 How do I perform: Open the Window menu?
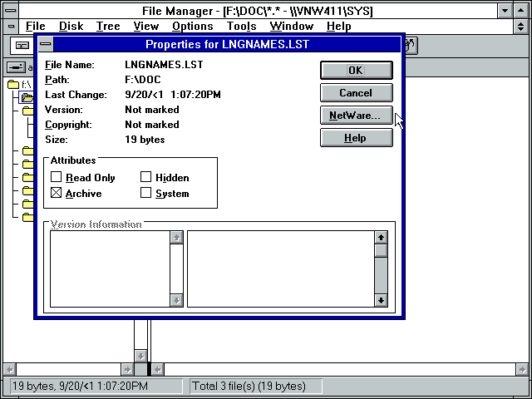292,26
